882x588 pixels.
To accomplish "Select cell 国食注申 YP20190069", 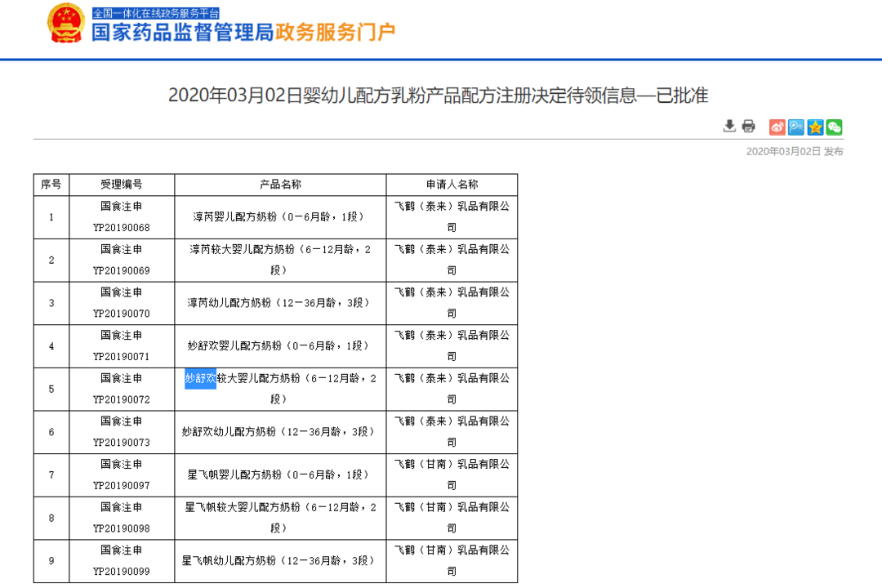I will (122, 260).
